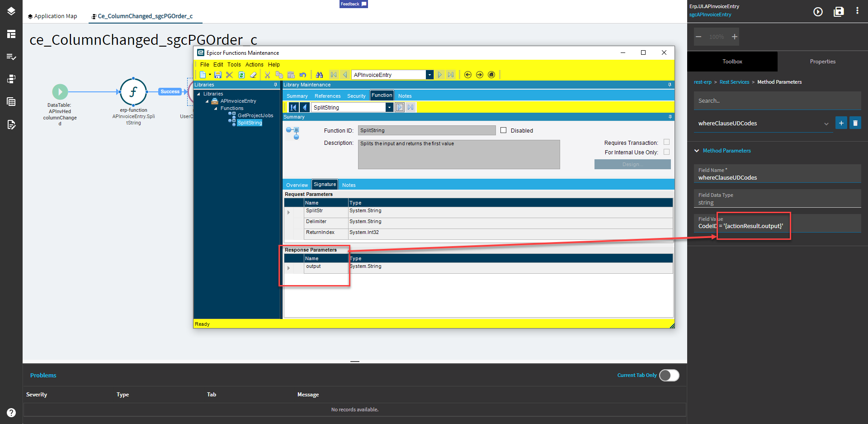
Task: Add a method parameter with plus button
Action: point(841,123)
